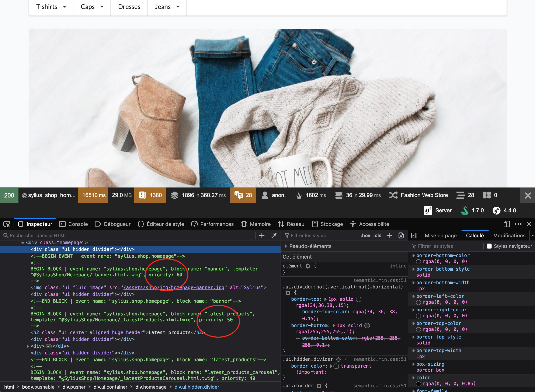Expand the border-top-width computed property
The height and width of the screenshot is (392, 535).
click(413, 350)
